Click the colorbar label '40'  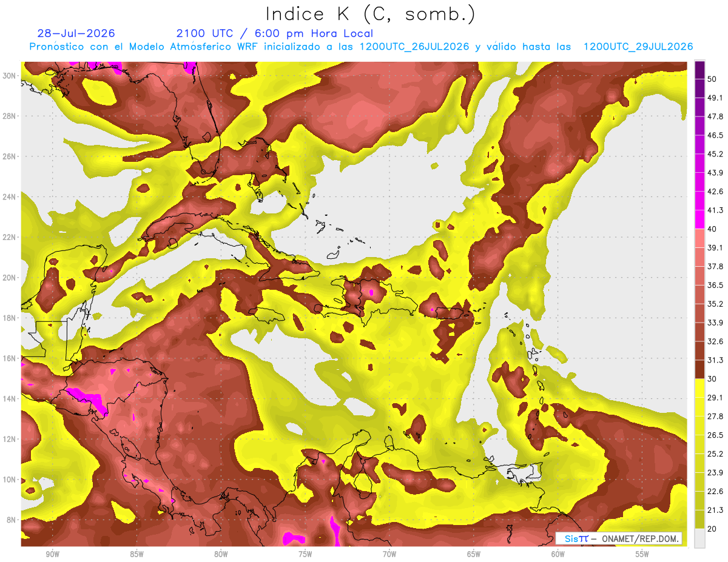tap(713, 229)
